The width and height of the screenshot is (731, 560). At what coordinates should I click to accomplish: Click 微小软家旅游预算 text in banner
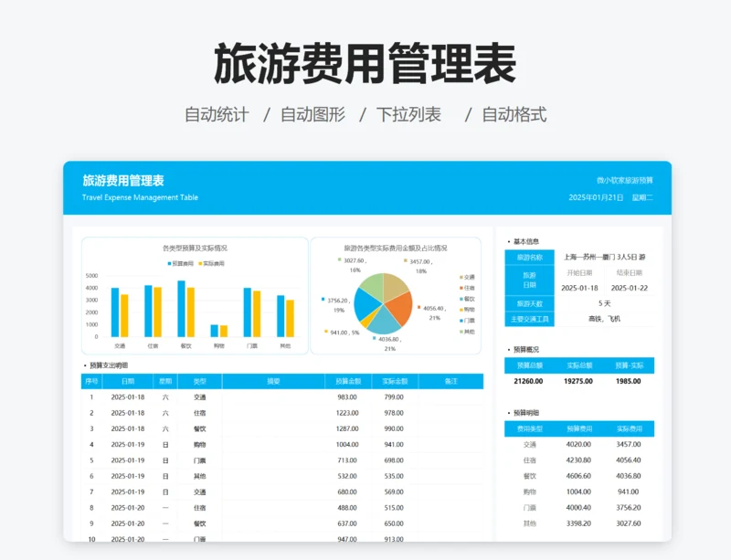coord(625,181)
